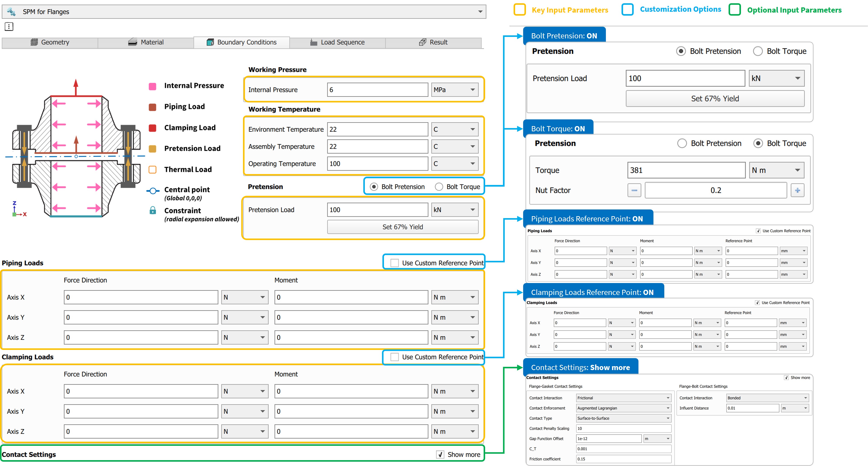
Task: Expand the SPM for Flanges dropdown arrow
Action: point(480,12)
